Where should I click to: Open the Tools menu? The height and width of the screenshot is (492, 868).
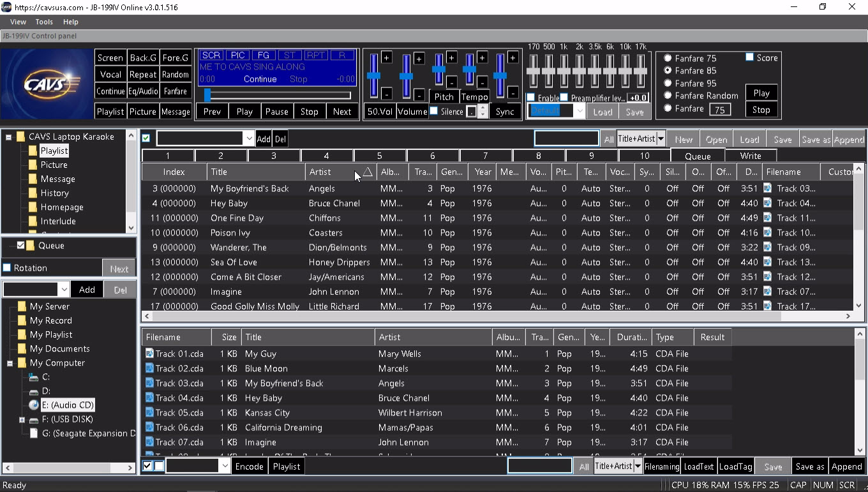click(44, 22)
